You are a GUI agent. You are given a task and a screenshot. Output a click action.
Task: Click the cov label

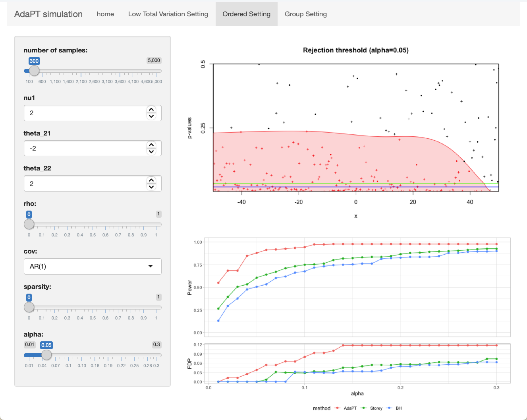click(x=30, y=251)
